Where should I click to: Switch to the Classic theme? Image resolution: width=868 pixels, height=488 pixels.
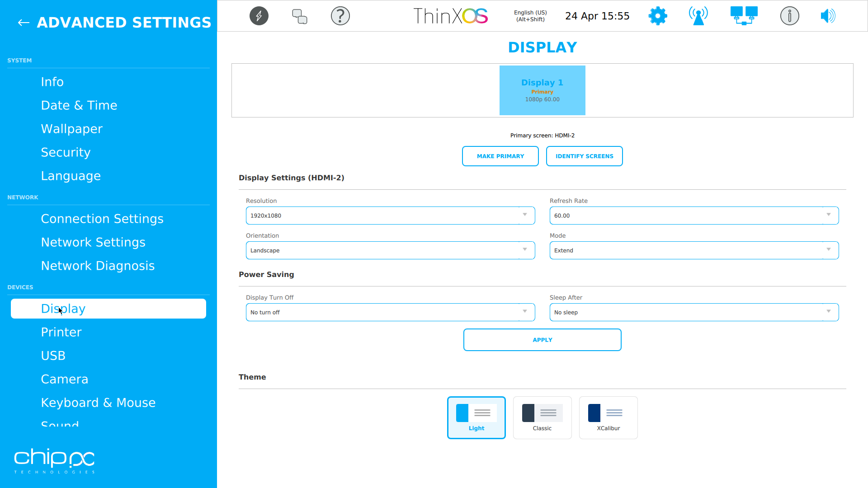coord(542,417)
